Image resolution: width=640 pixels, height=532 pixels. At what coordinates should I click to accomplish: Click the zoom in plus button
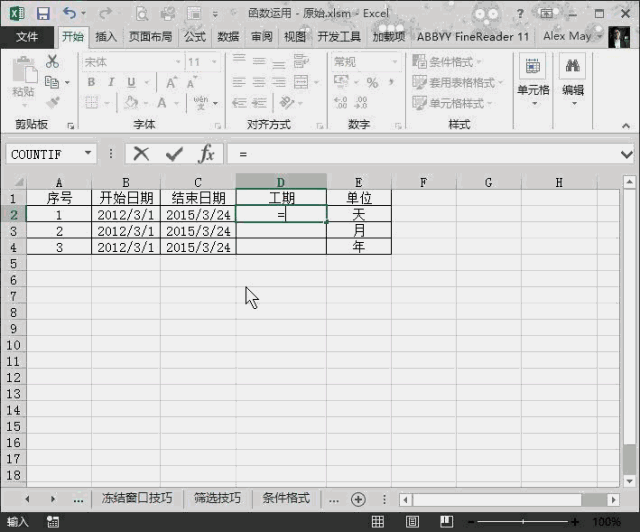(575, 521)
